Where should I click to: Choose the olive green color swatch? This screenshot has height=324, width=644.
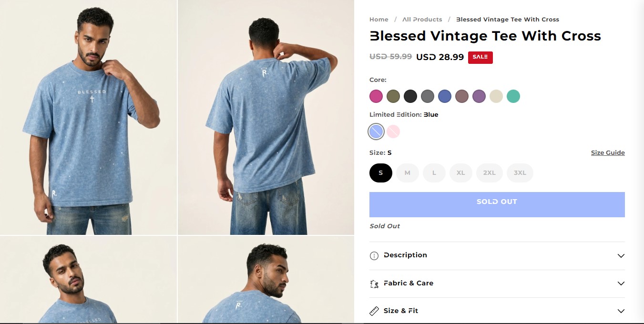coord(393,96)
